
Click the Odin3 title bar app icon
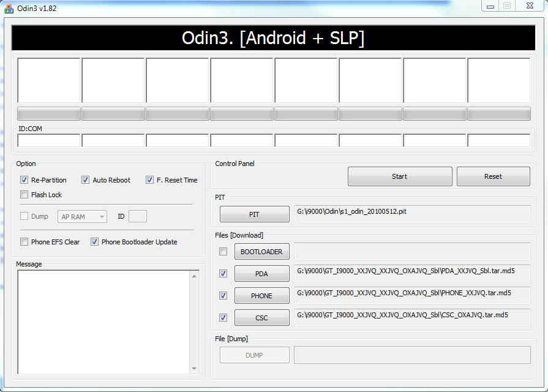tap(9, 9)
